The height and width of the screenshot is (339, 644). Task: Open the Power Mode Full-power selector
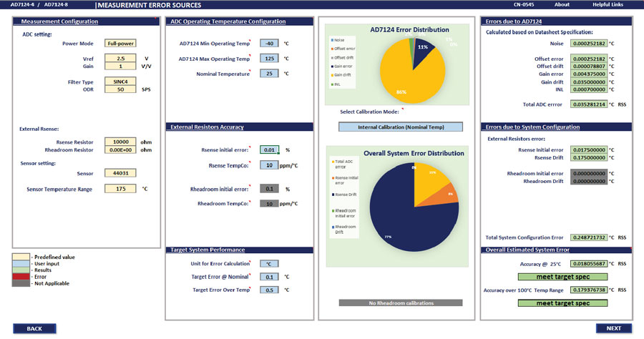120,43
